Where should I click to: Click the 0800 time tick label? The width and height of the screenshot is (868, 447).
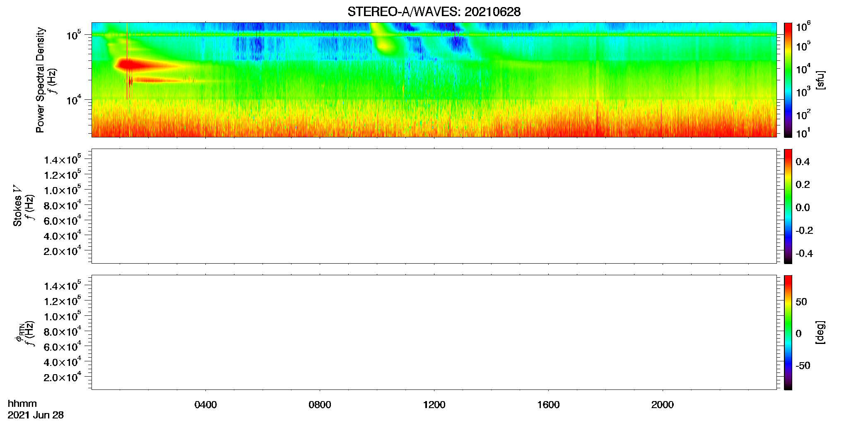click(x=320, y=405)
